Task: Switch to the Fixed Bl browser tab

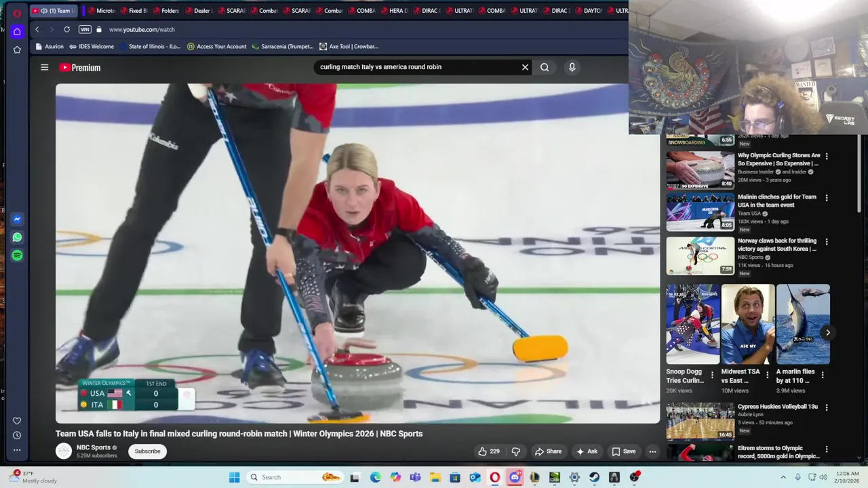Action: click(134, 11)
